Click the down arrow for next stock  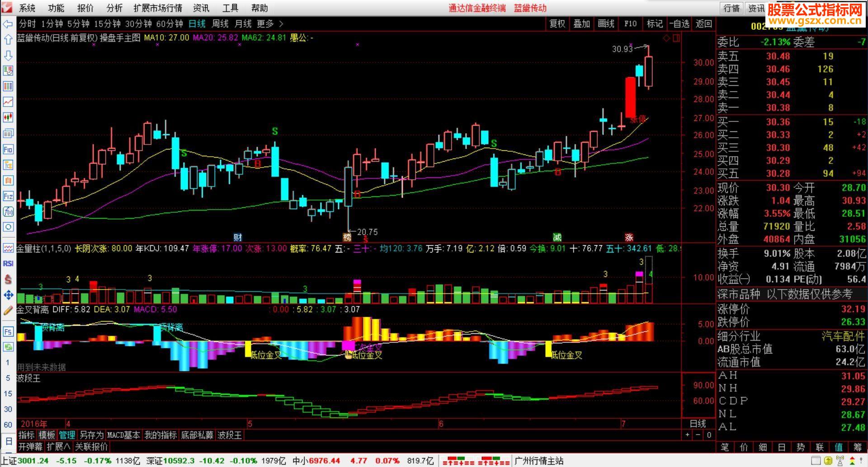tap(8, 55)
